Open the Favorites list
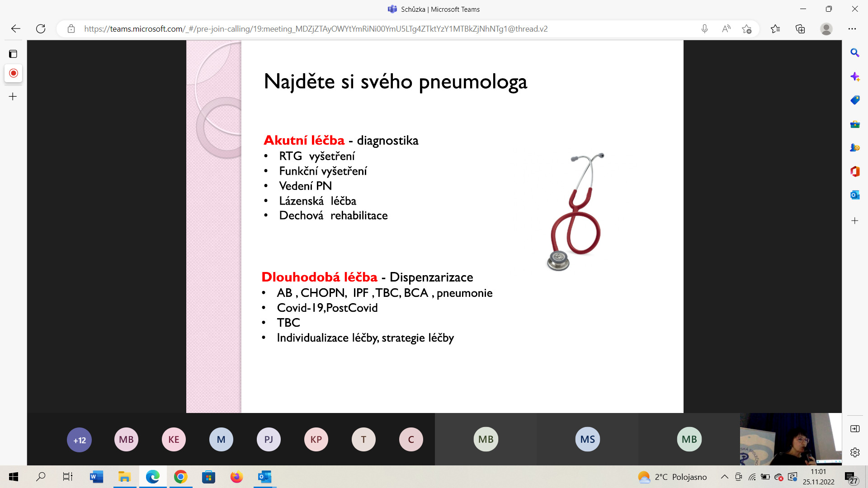Viewport: 868px width, 488px height. [775, 29]
